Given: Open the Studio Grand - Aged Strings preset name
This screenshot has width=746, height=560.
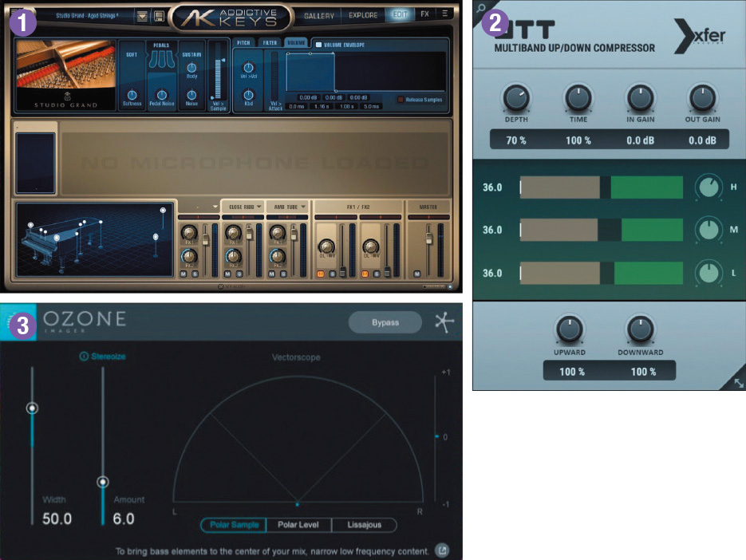Looking at the screenshot, I should click(x=88, y=16).
